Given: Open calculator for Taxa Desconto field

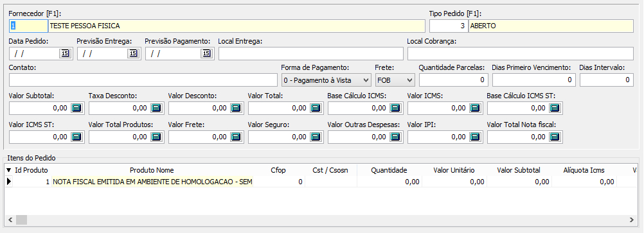Looking at the screenshot, I should coord(156,108).
